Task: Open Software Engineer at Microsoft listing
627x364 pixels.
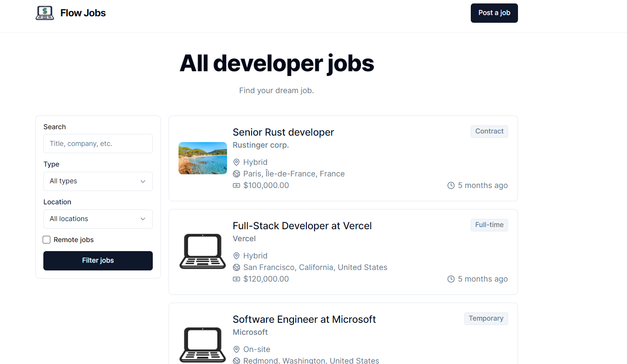Action: (304, 319)
